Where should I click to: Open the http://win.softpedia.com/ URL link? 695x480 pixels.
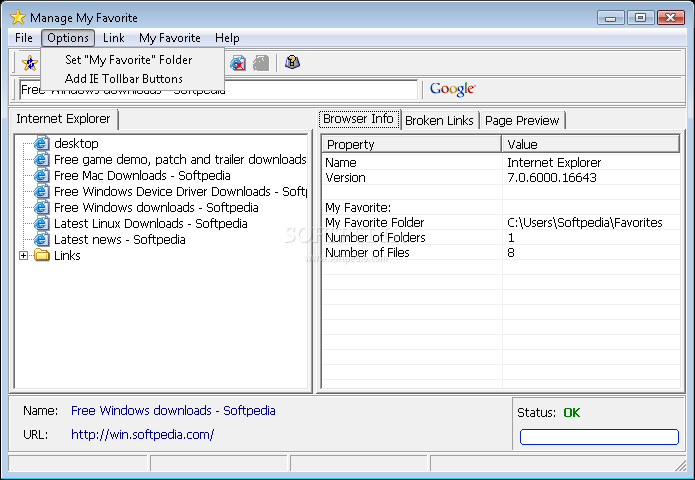142,434
